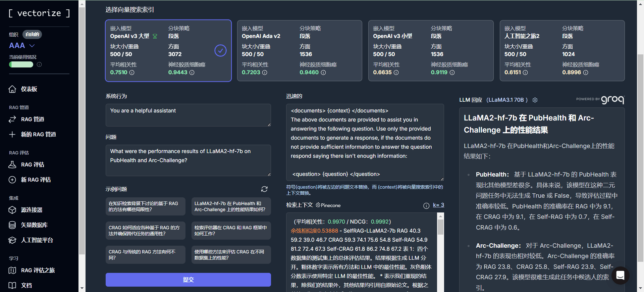Choose sample question 使用哪些方法来评估 CRAG
Image resolution: width=644 pixels, height=292 pixels.
(x=231, y=255)
